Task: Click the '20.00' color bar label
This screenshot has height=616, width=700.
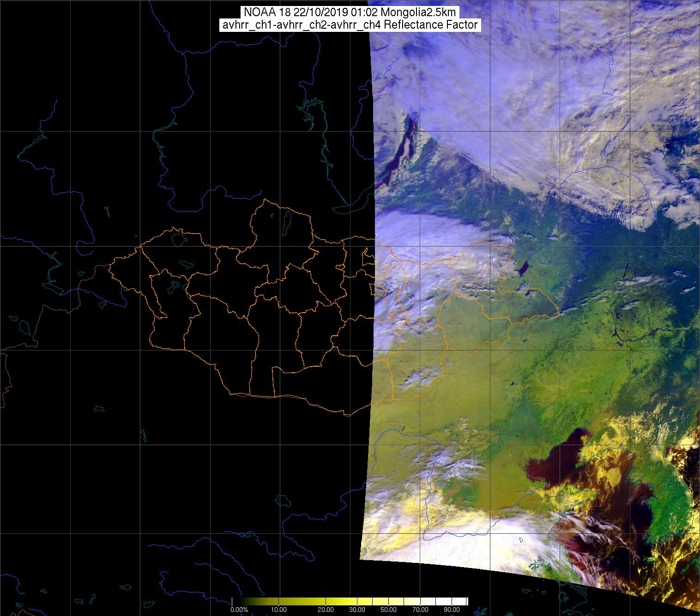Action: (x=326, y=610)
